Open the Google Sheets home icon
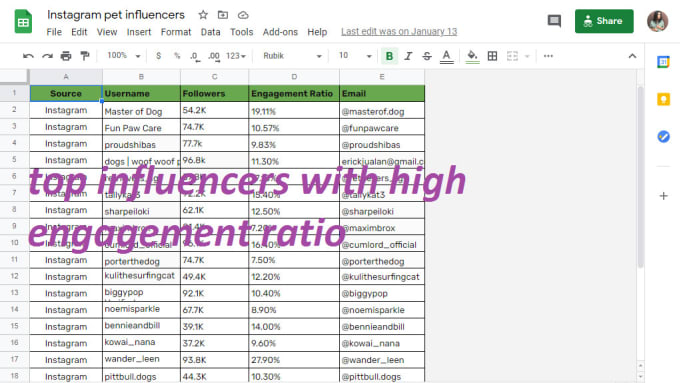The width and height of the screenshot is (680, 383). (x=23, y=21)
